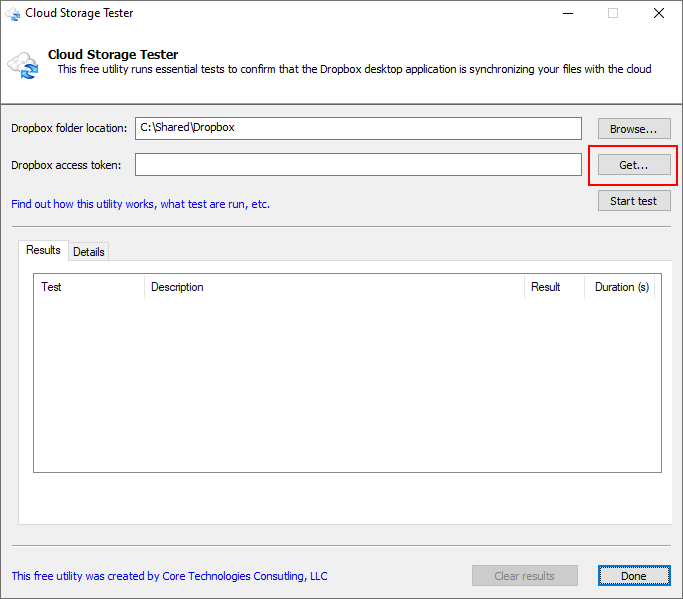
Task: Click the Browse... button
Action: pyautogui.click(x=634, y=129)
